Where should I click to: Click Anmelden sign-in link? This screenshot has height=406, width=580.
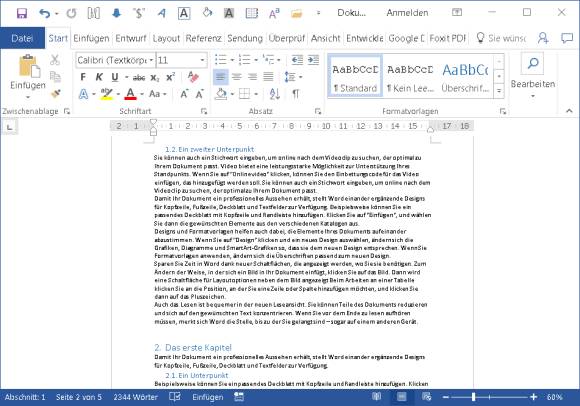pyautogui.click(x=407, y=13)
